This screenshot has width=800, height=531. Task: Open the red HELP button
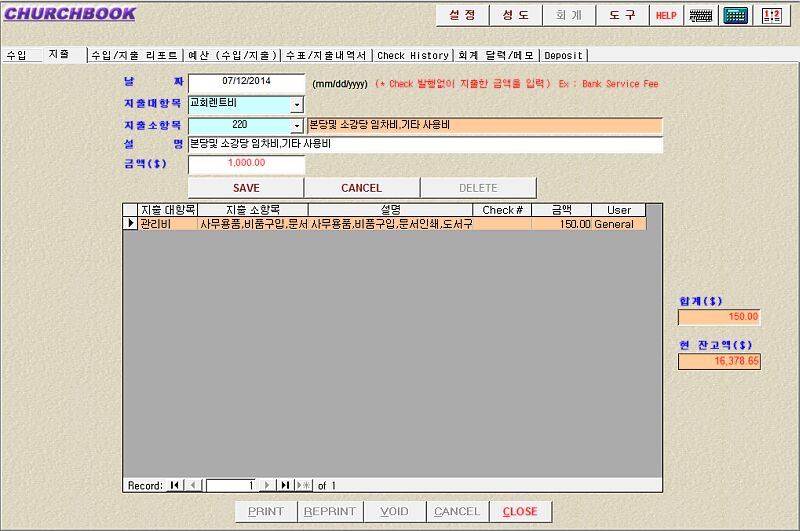pyautogui.click(x=666, y=15)
